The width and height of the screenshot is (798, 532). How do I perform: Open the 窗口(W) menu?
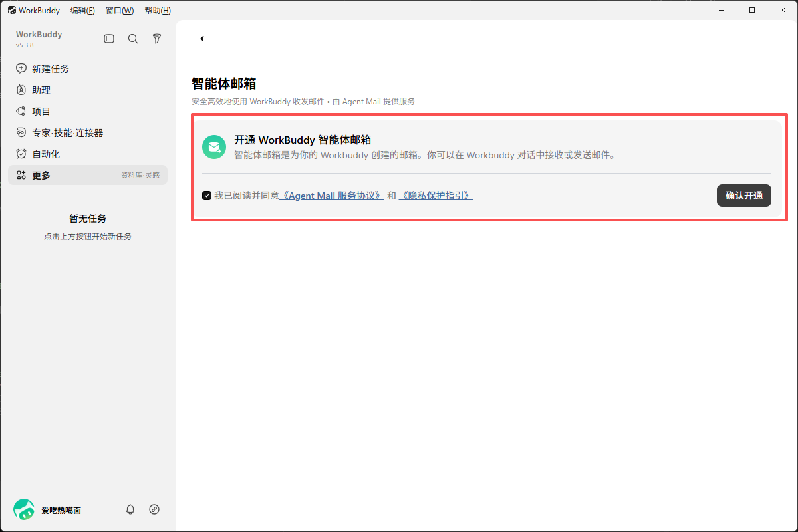pos(120,11)
